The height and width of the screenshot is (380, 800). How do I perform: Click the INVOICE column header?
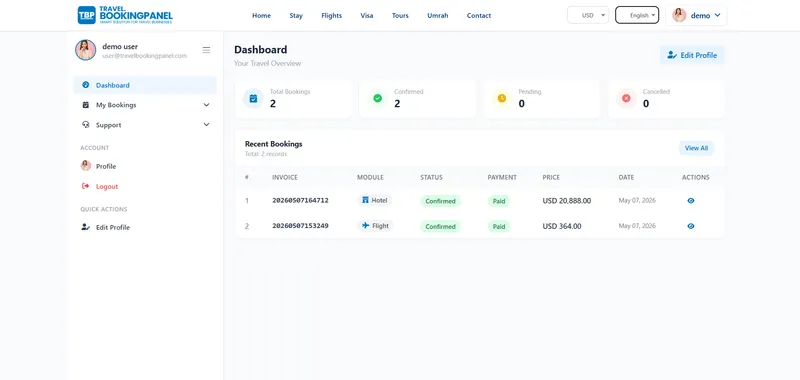(285, 178)
